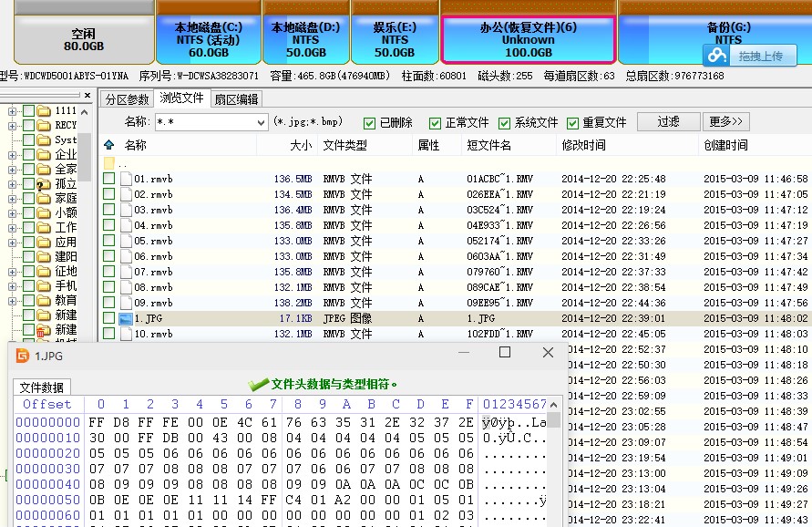812x527 pixels.
Task: Close the folder tree panel with its X
Action: tap(87, 96)
